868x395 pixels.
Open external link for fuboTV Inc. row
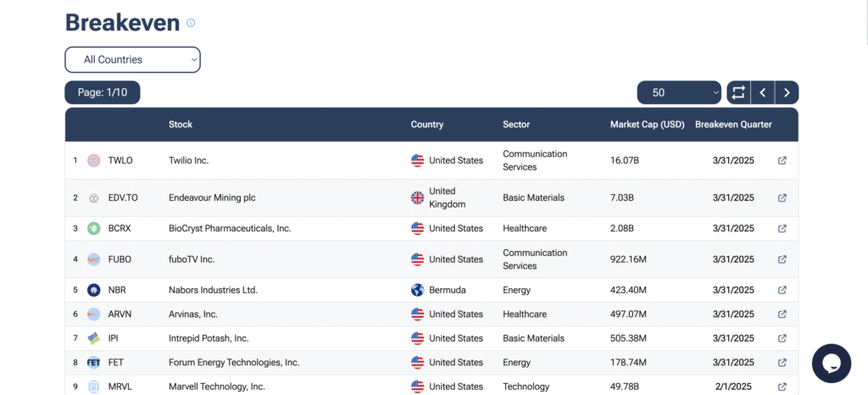click(x=782, y=259)
